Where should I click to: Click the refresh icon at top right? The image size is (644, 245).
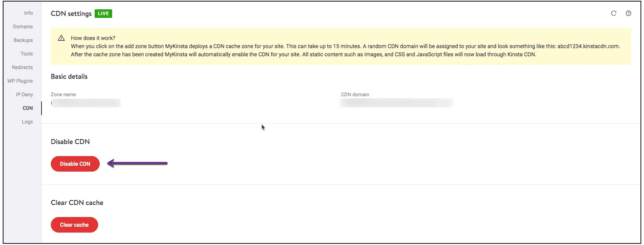coord(614,13)
